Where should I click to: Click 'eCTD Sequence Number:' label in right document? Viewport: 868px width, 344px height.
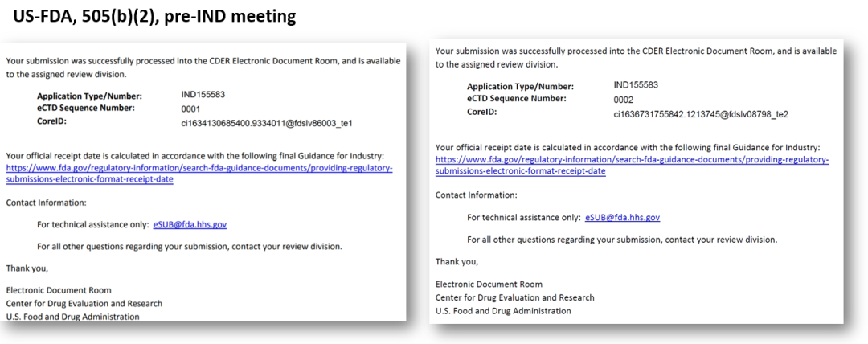[517, 99]
